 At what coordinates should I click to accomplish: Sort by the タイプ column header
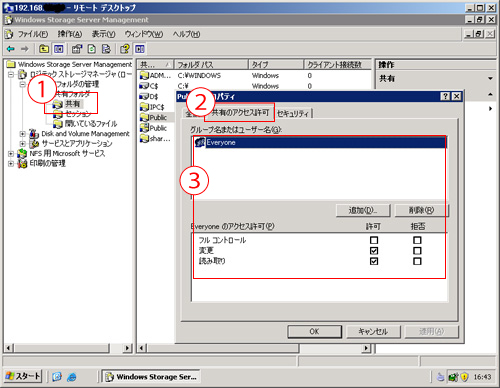276,64
